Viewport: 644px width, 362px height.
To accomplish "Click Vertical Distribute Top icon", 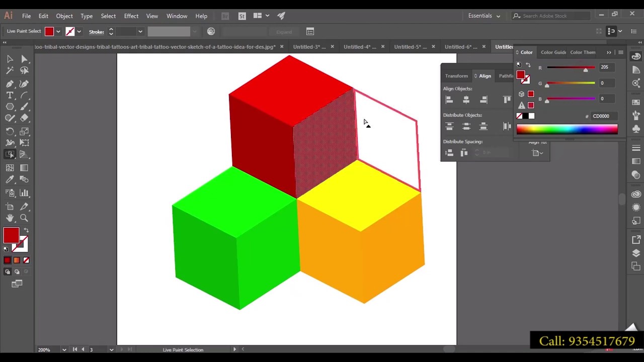I will (449, 126).
